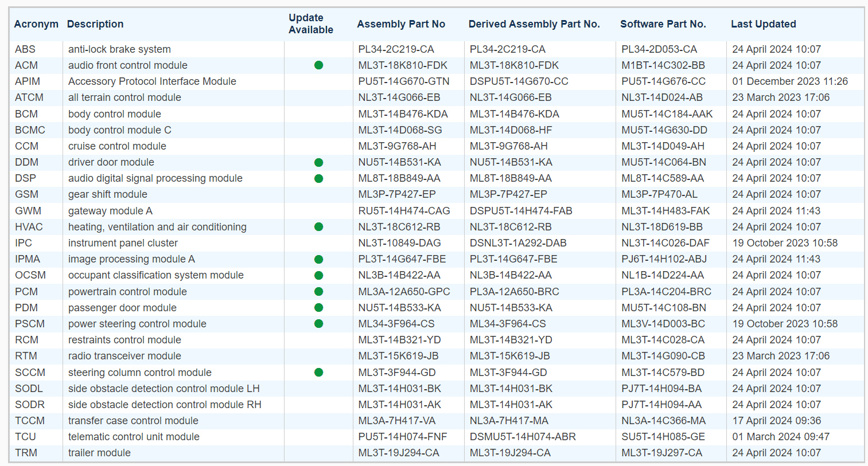The image size is (868, 466).
Task: Select the Software Part No. column header
Action: [663, 24]
